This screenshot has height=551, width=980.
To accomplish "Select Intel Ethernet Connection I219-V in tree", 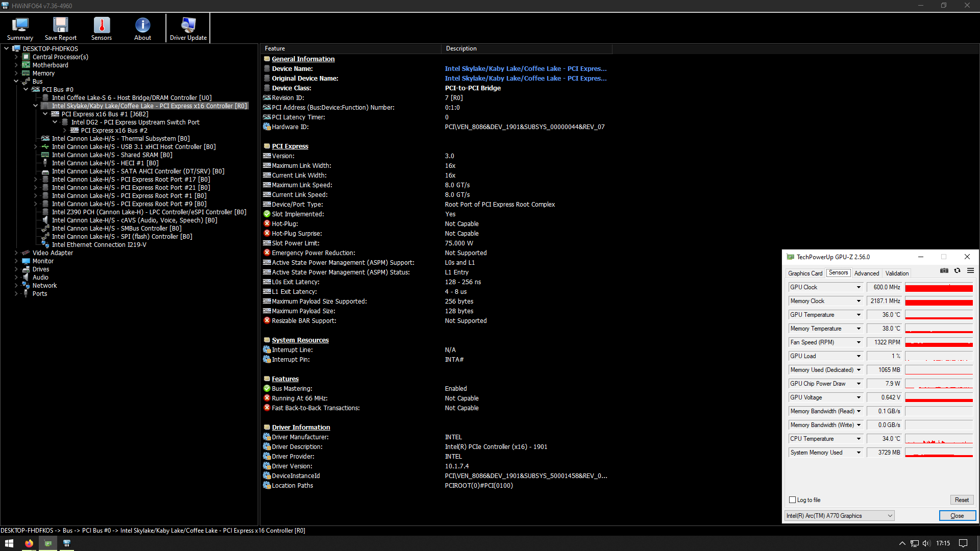I will point(99,244).
